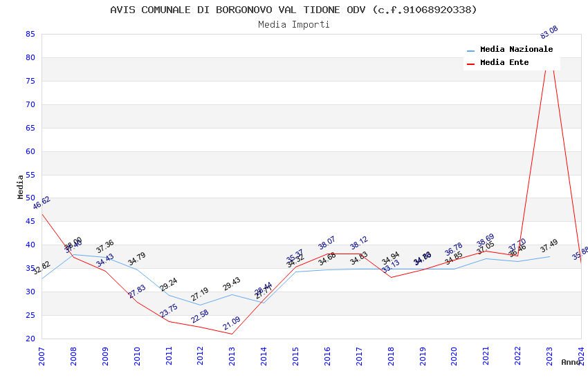The image size is (588, 380).
Task: Select year 2021 on the x-axis
Action: pyautogui.click(x=486, y=356)
